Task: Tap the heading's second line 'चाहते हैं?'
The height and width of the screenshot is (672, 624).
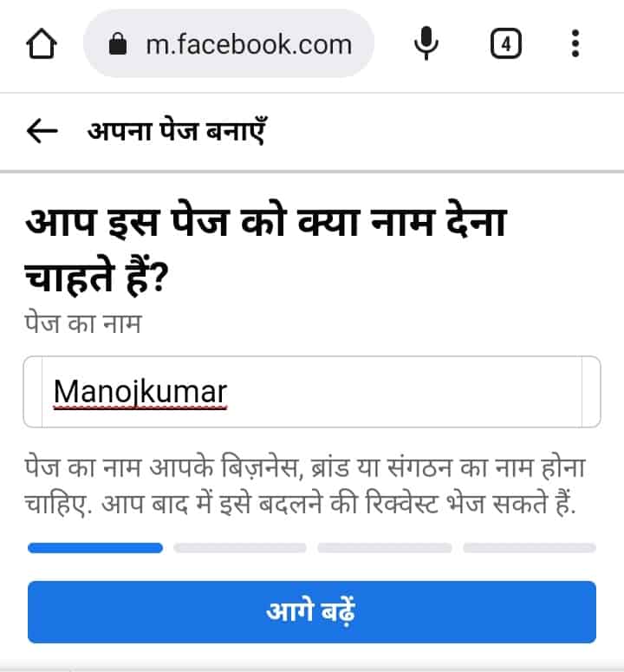Action: point(97,277)
